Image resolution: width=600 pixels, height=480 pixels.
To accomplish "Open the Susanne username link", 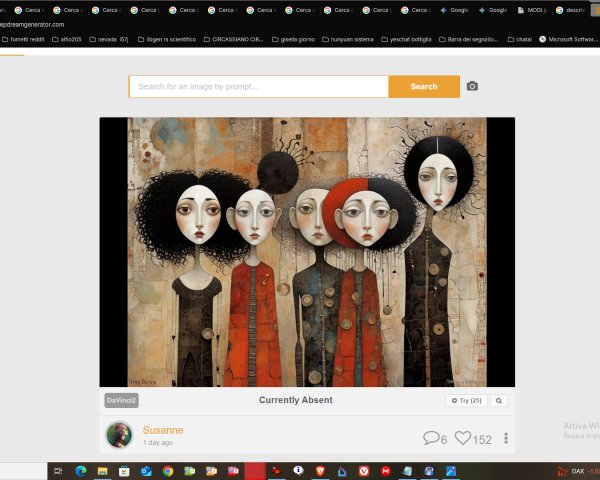I will click(x=162, y=430).
